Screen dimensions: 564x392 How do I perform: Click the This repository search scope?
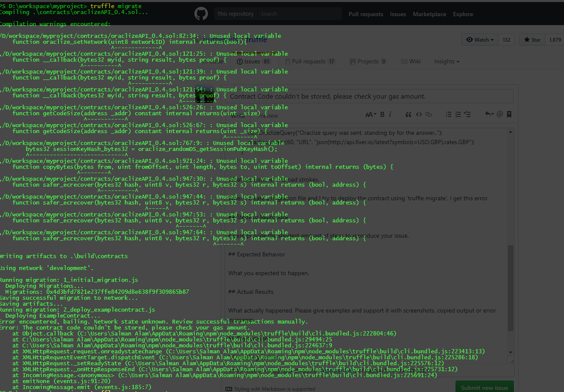tap(235, 14)
